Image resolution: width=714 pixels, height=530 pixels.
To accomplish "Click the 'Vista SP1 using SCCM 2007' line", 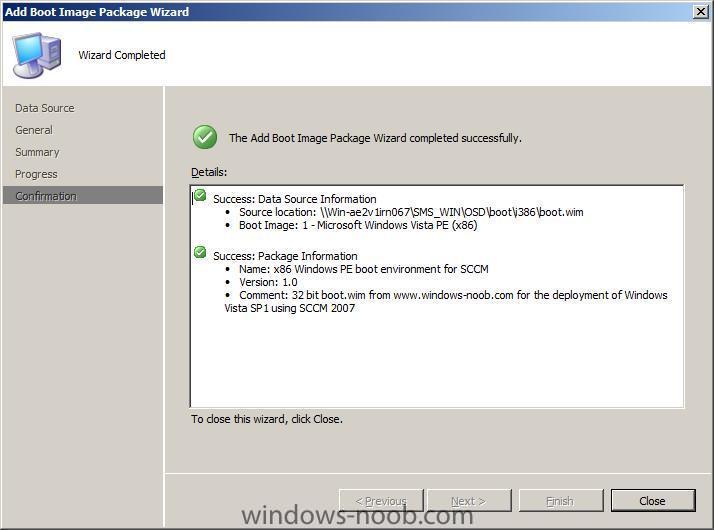I will [290, 308].
